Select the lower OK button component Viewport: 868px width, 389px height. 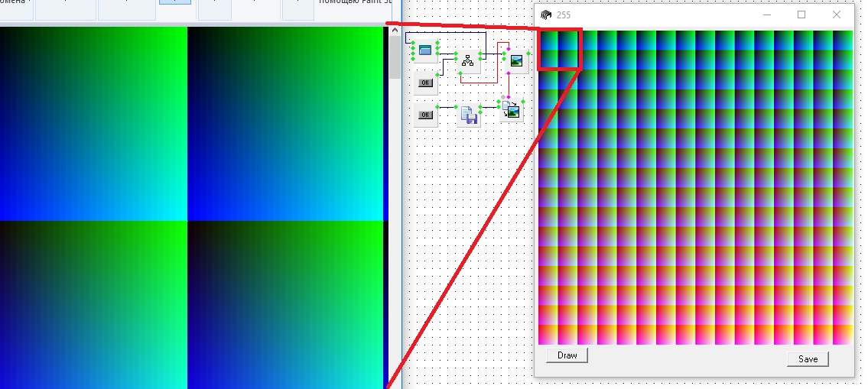click(425, 115)
